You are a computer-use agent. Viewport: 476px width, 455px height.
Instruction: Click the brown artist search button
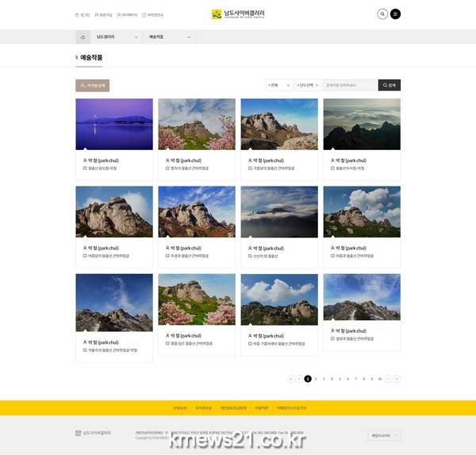point(92,85)
